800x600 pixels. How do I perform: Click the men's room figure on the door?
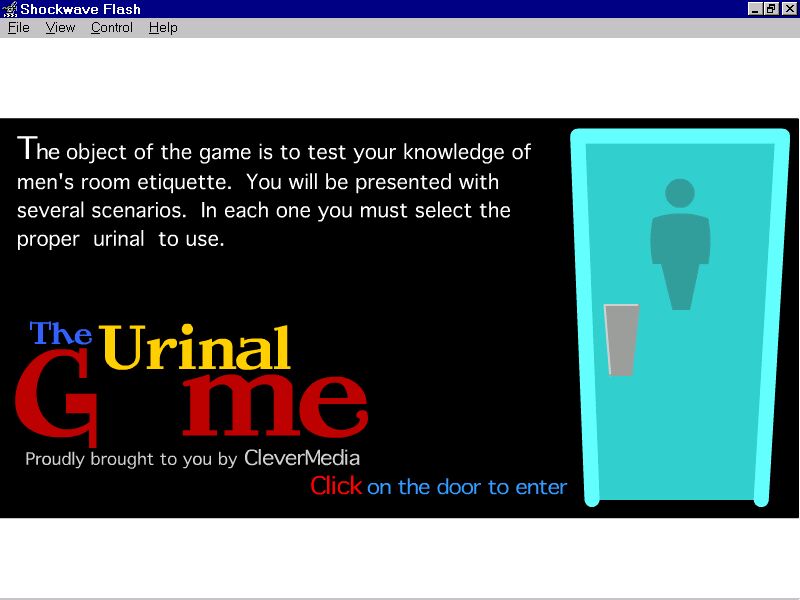[x=680, y=255]
